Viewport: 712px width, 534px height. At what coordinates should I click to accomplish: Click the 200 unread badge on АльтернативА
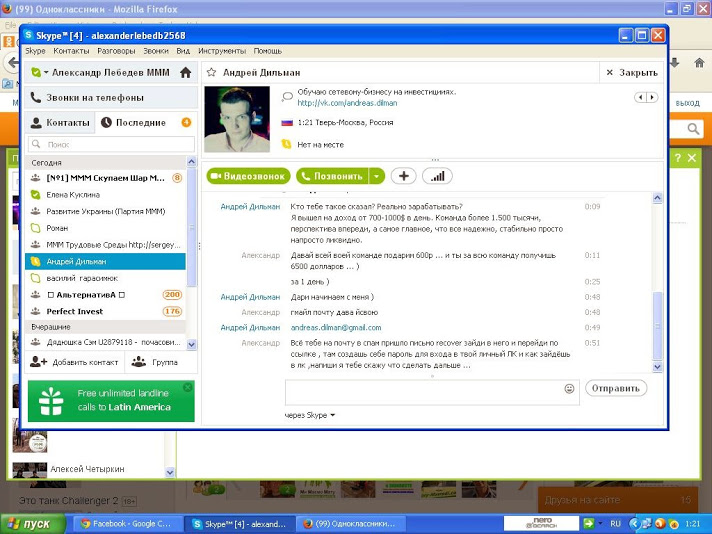pyautogui.click(x=172, y=295)
